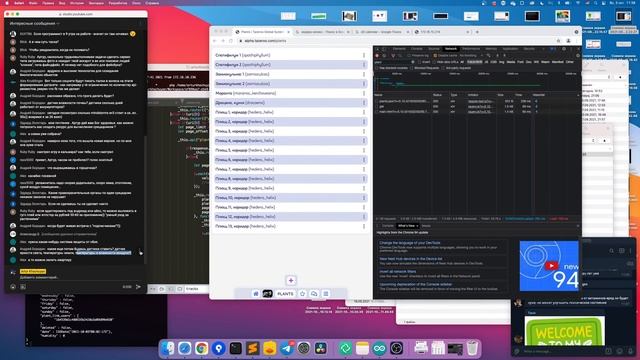The height and width of the screenshot is (360, 640).
Task: Filter network requests by Img type
Action: [x=502, y=62]
